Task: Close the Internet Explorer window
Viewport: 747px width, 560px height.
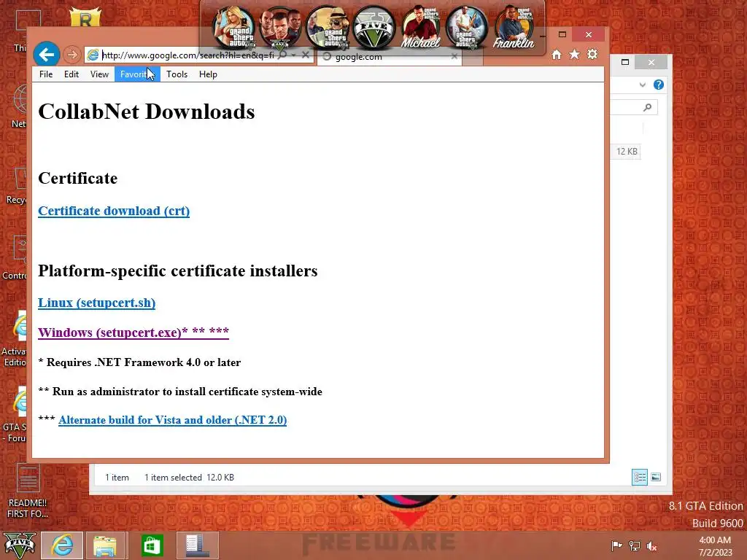Action: coord(589,34)
